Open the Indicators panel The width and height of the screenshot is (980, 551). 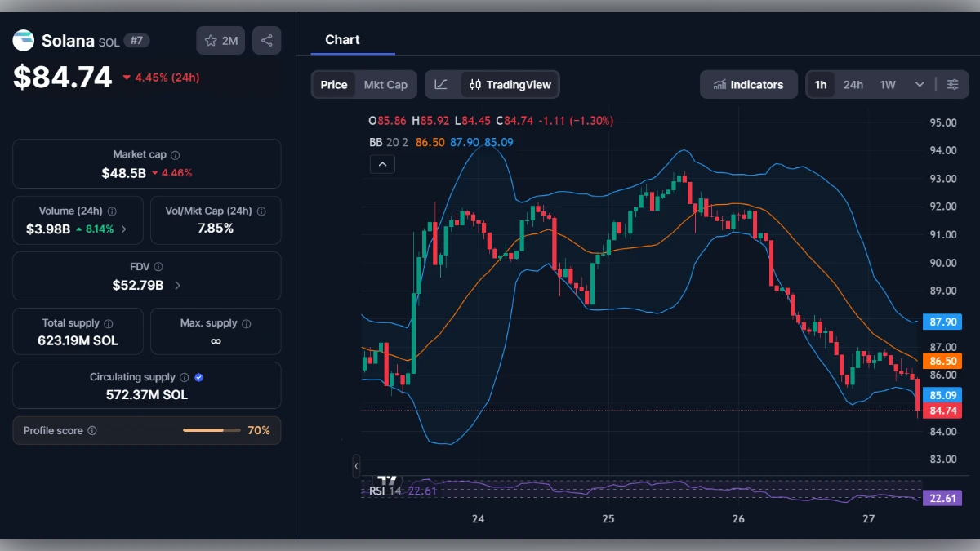(748, 84)
